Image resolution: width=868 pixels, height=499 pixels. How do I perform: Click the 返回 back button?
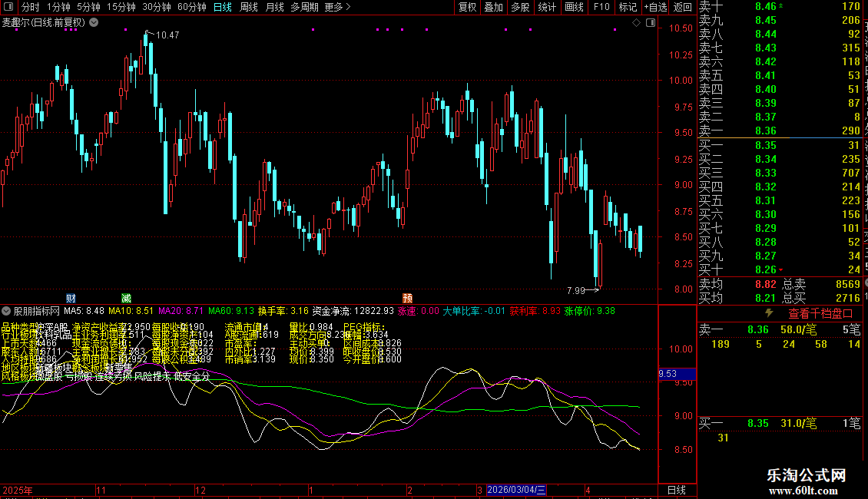[x=683, y=7]
